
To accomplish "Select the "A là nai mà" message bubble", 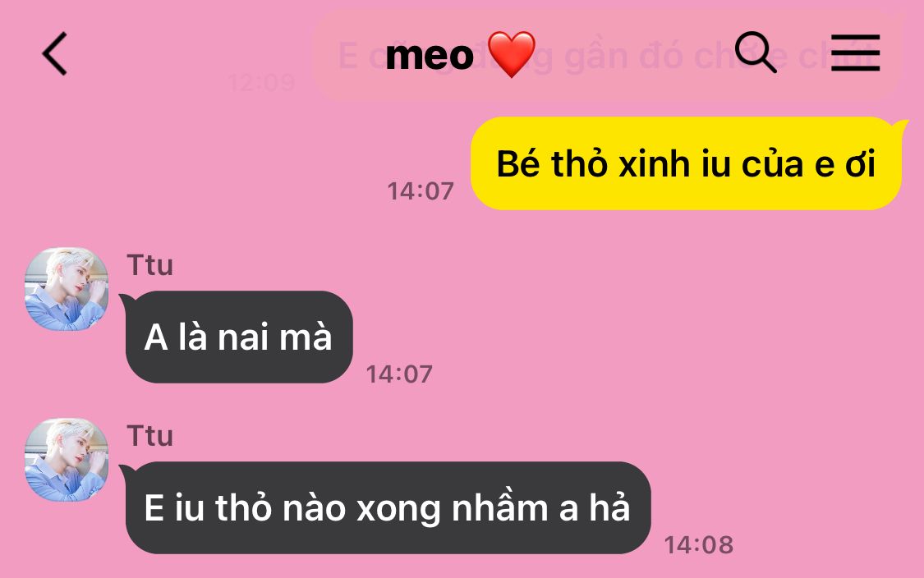I will 239,337.
